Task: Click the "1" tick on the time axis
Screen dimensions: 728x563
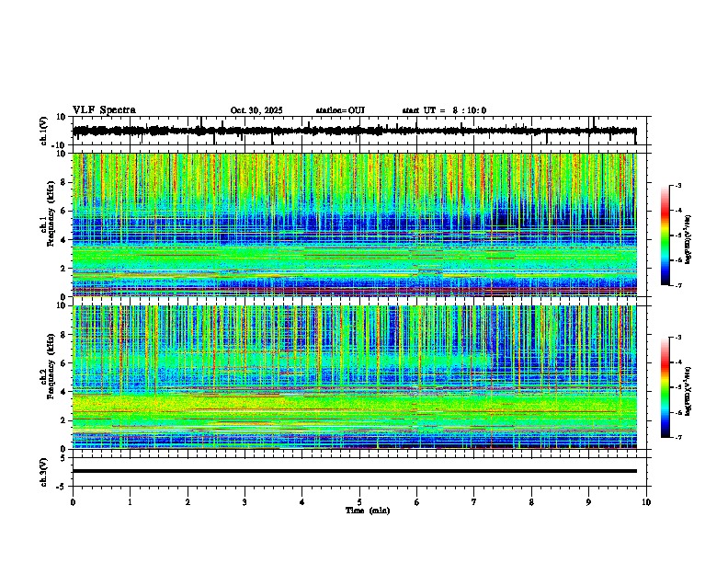Action: tap(130, 502)
